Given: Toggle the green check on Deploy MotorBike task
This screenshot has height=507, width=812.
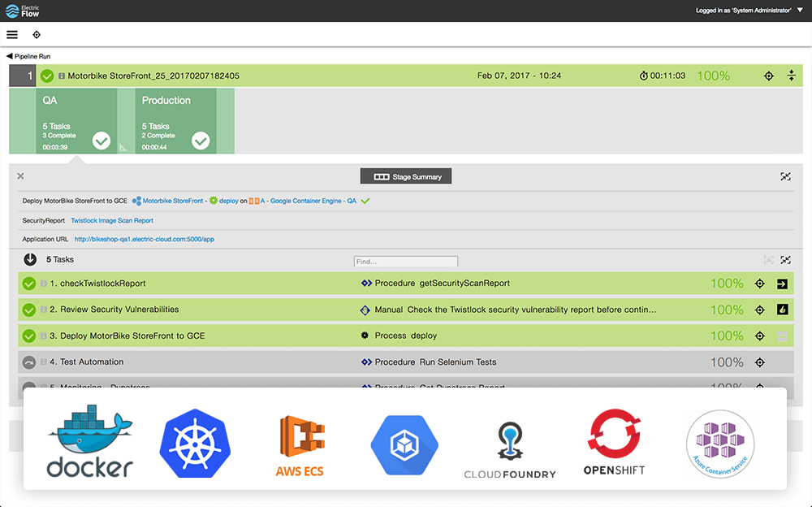Looking at the screenshot, I should click(x=28, y=336).
